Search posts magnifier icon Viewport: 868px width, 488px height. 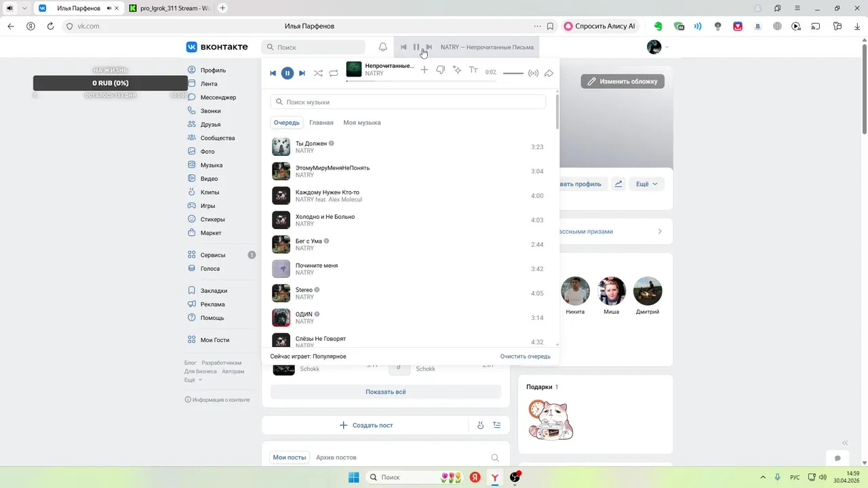(x=495, y=457)
